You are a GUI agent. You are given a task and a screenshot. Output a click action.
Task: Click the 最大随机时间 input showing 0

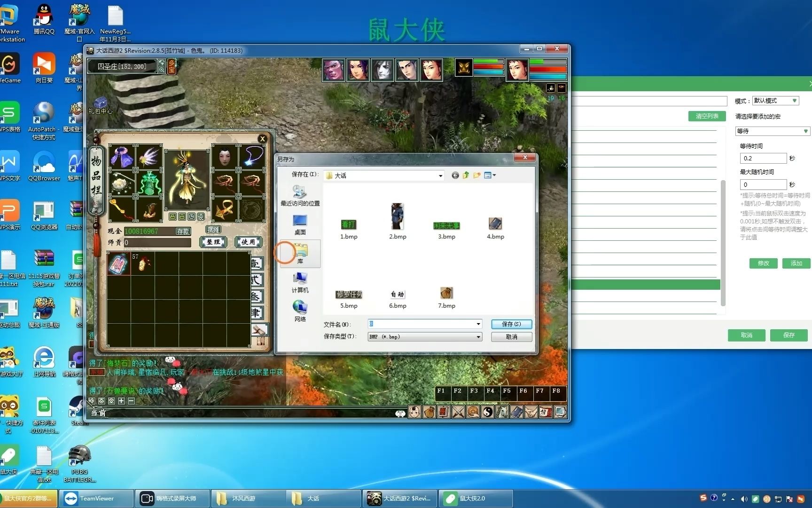[763, 184]
